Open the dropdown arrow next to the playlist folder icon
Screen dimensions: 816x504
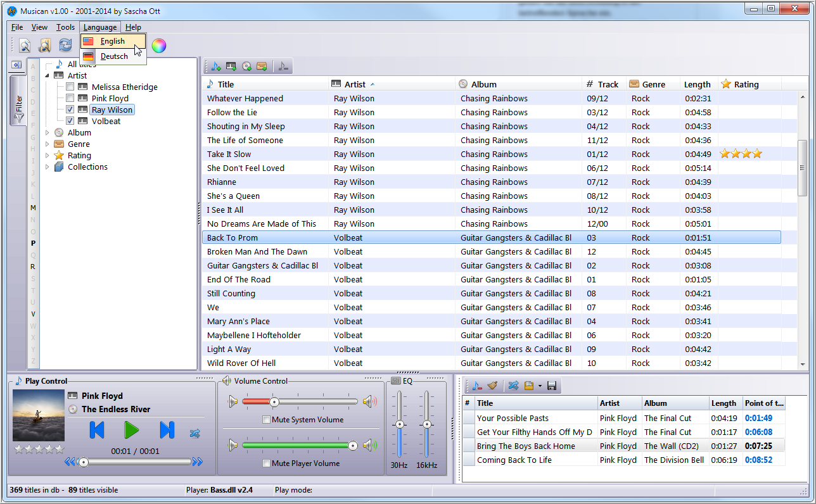540,386
